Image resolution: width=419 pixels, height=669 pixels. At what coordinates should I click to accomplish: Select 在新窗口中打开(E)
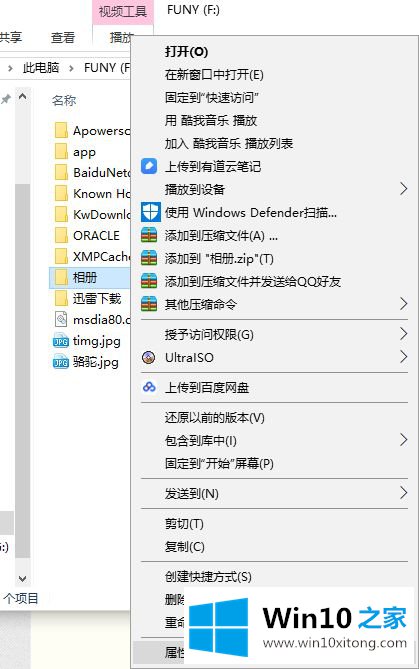pos(214,75)
